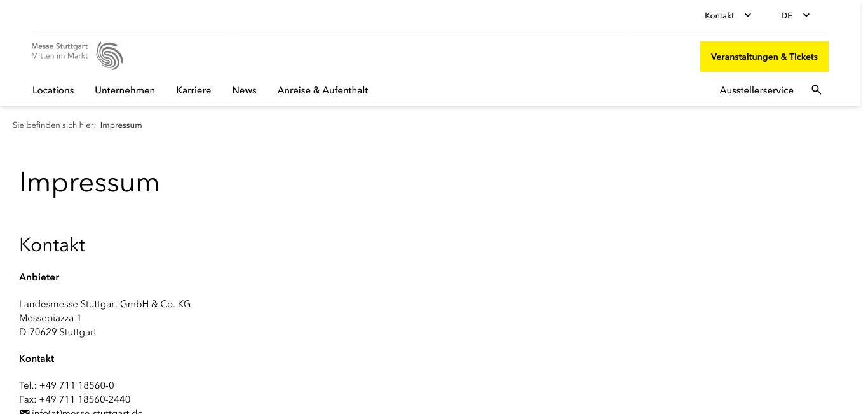
Task: Click the Impressum breadcrumb
Action: (x=121, y=125)
